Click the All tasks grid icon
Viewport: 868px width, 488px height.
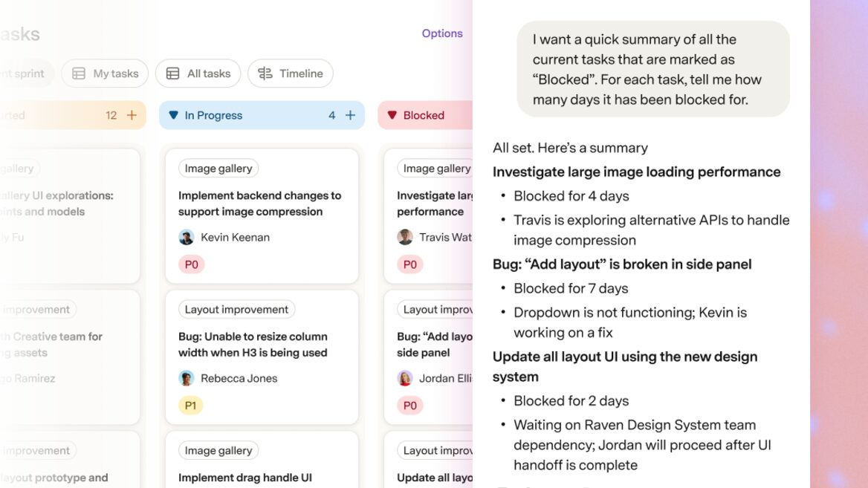(172, 73)
